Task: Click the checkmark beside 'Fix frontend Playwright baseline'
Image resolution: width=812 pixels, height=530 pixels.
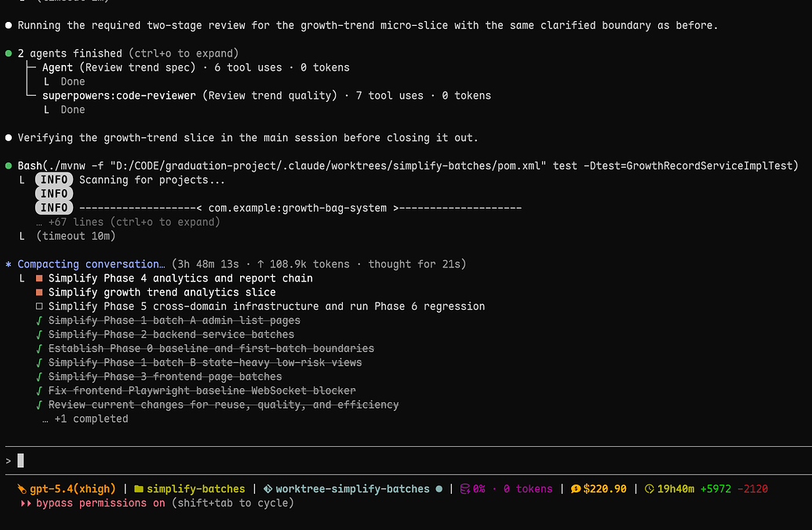Action: pyautogui.click(x=39, y=390)
